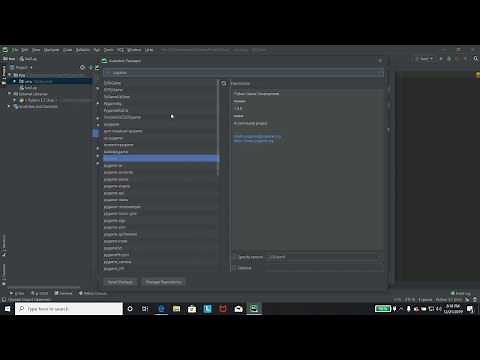Enable the Options checkbox
Image resolution: width=480 pixels, height=360 pixels.
tap(235, 268)
